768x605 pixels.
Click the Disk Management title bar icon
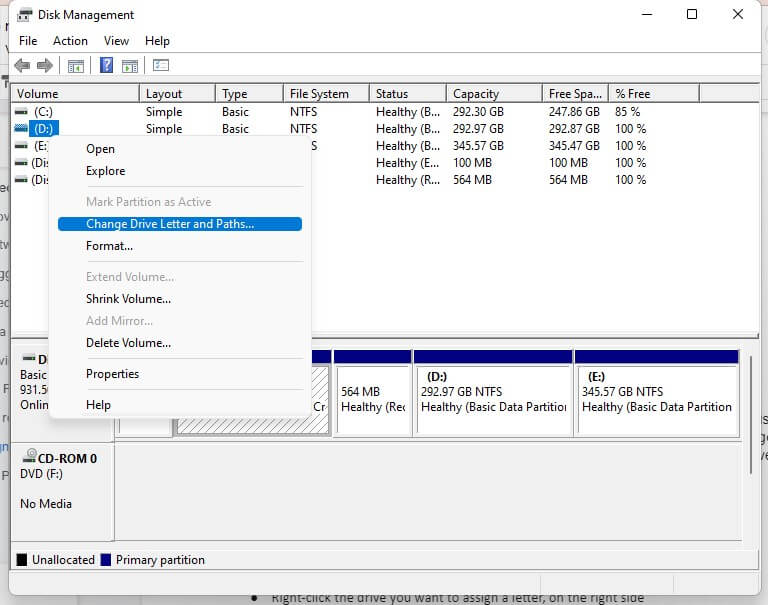pyautogui.click(x=24, y=15)
